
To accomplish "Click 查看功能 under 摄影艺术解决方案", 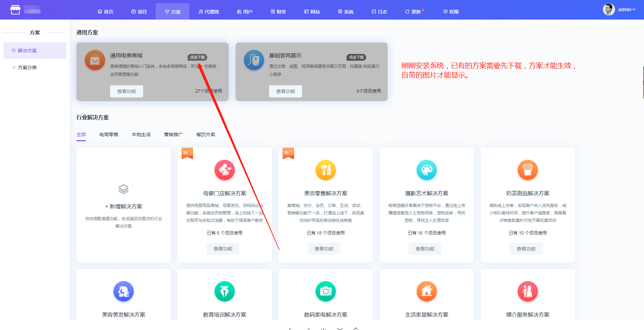I will [x=425, y=249].
